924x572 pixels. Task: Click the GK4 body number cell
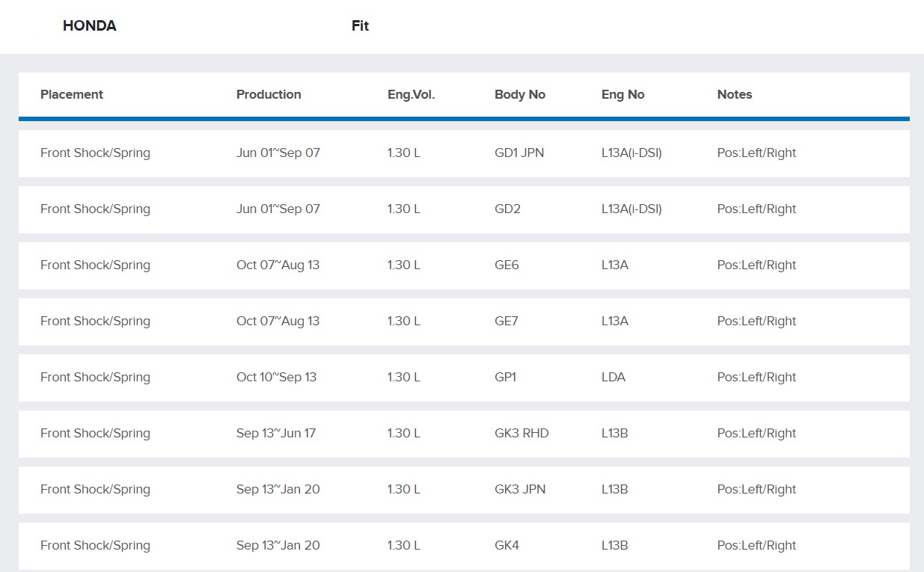tap(507, 546)
